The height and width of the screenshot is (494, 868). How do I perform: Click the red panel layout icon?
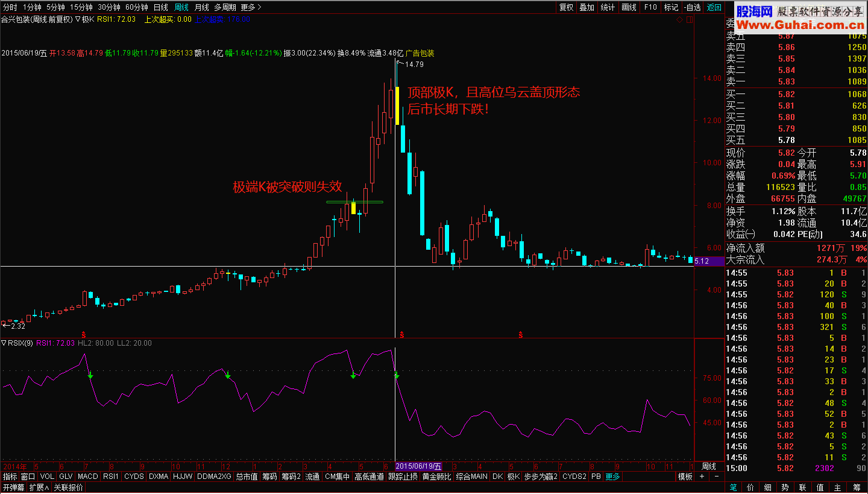click(690, 20)
